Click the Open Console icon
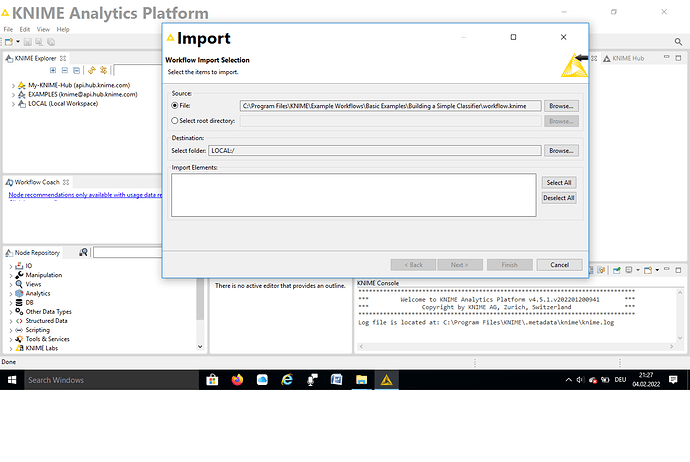Image resolution: width=690 pixels, height=462 pixels. point(648,270)
